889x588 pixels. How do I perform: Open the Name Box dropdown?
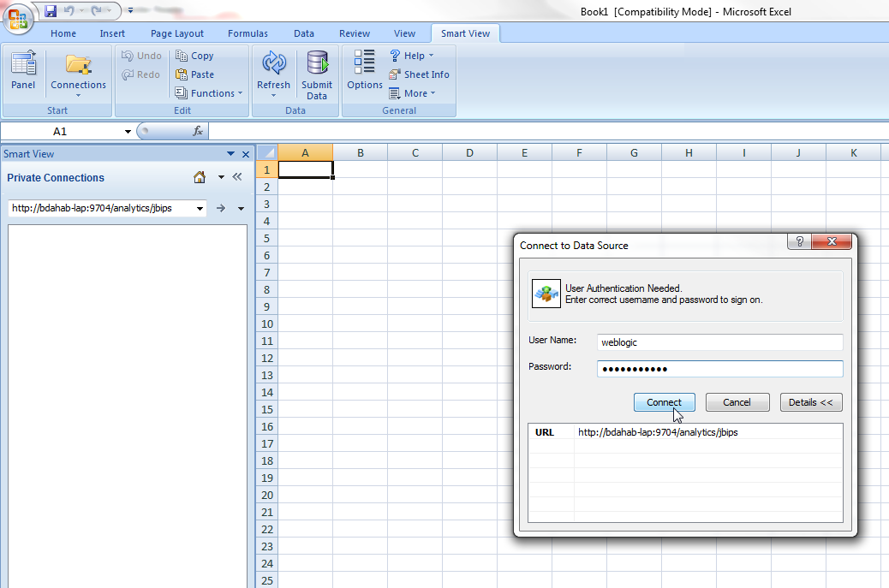point(128,132)
